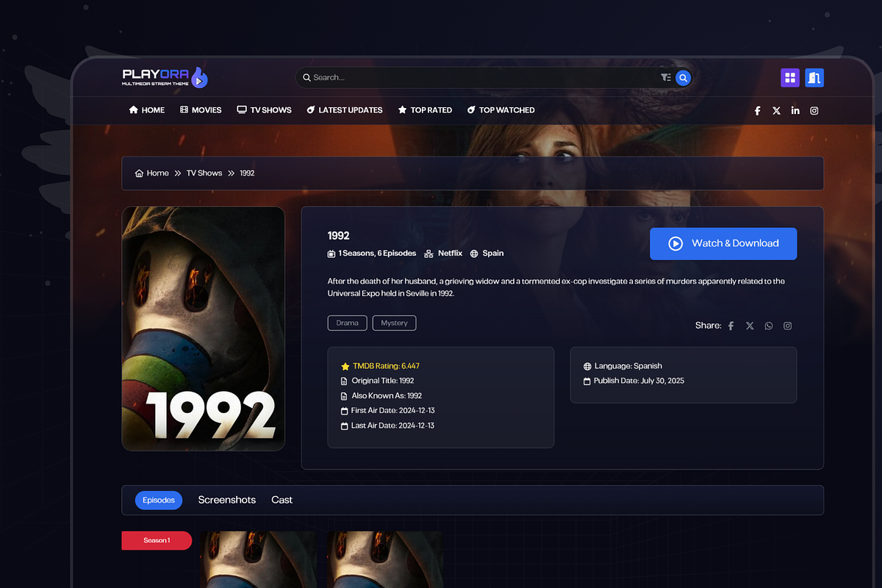Click the home icon in breadcrumb
882x588 pixels.
[139, 173]
